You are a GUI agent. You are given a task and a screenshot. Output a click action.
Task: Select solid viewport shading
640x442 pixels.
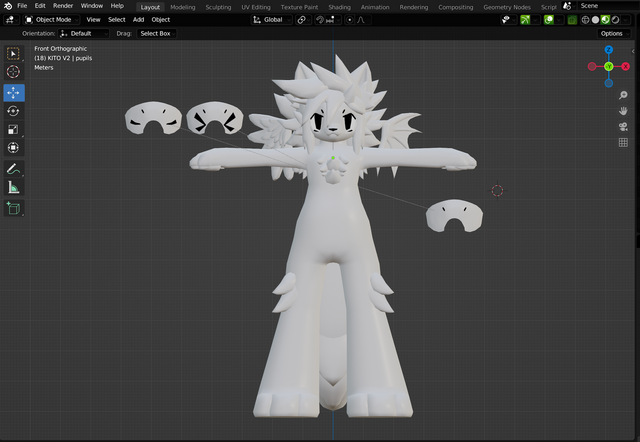click(596, 20)
